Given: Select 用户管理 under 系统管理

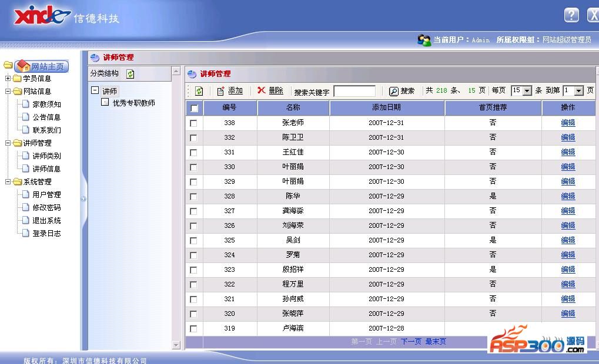Looking at the screenshot, I should pyautogui.click(x=46, y=195).
